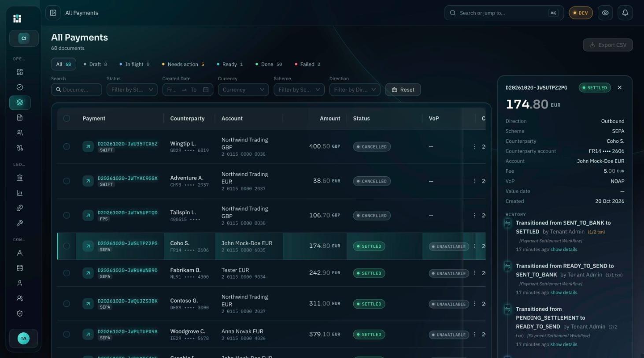Viewport: 644px width, 358px height.
Task: Switch to the Needs action tab
Action: (183, 64)
